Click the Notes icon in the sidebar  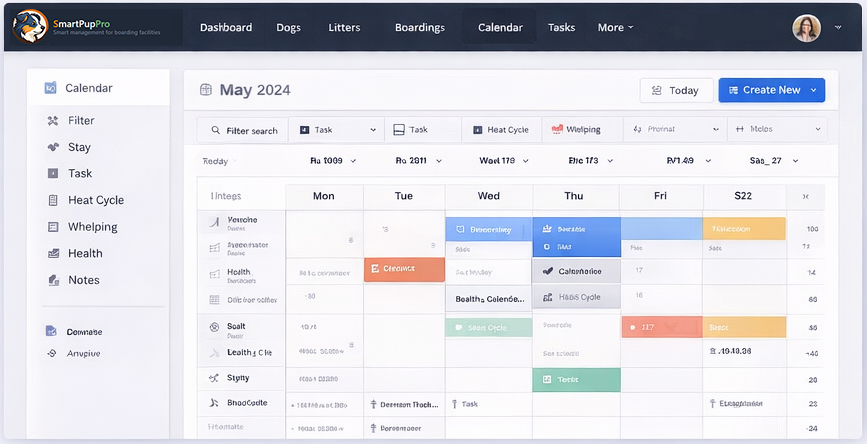tap(53, 280)
